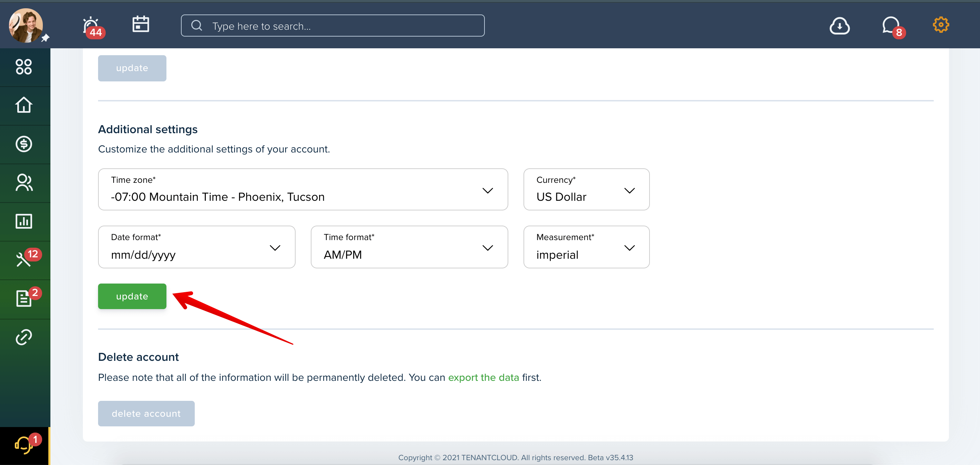
Task: Open the orange settings gear
Action: (x=940, y=25)
